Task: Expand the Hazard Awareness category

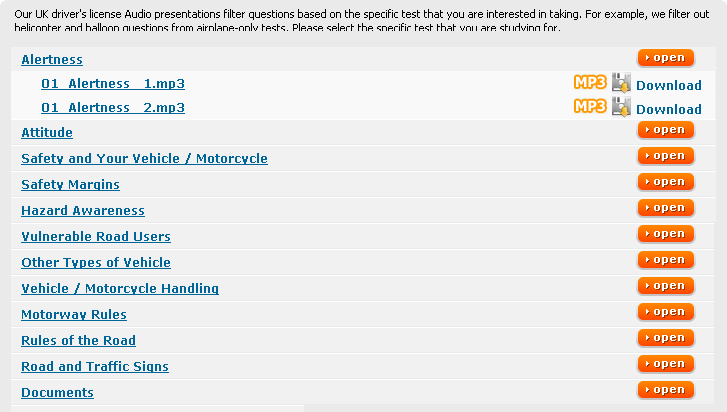Action: point(665,208)
